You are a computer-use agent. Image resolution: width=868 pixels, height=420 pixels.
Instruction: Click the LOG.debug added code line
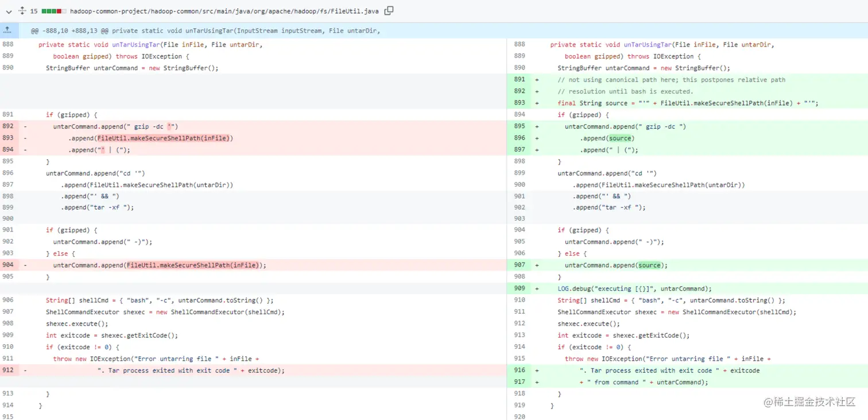[x=634, y=288]
